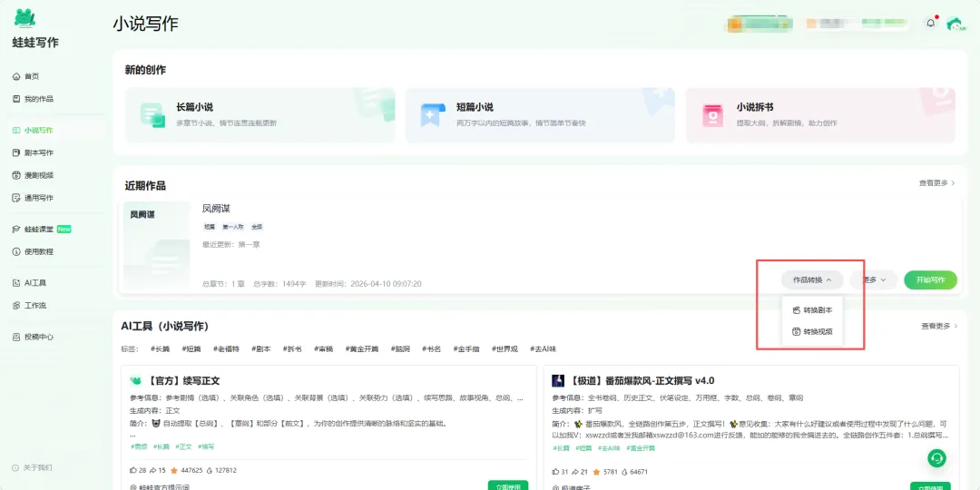Click #男频 tag on 续写正文 card
This screenshot has width=980, height=490.
coord(138,446)
